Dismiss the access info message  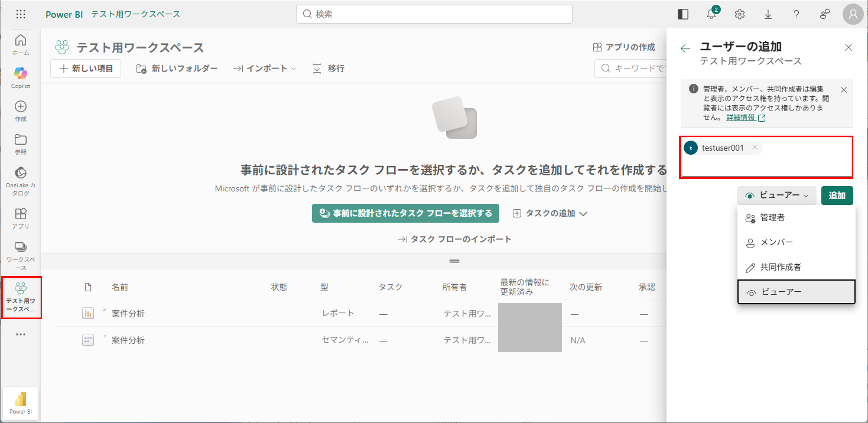click(x=843, y=90)
